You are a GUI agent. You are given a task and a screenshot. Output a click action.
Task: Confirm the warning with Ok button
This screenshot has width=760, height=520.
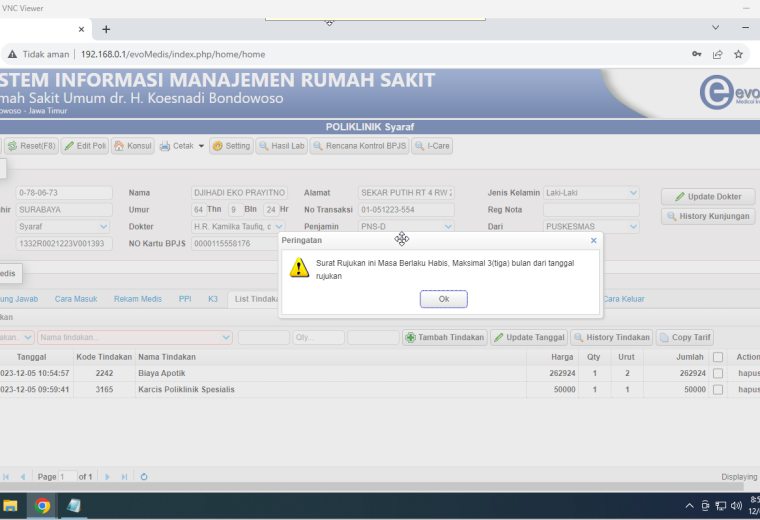(443, 299)
